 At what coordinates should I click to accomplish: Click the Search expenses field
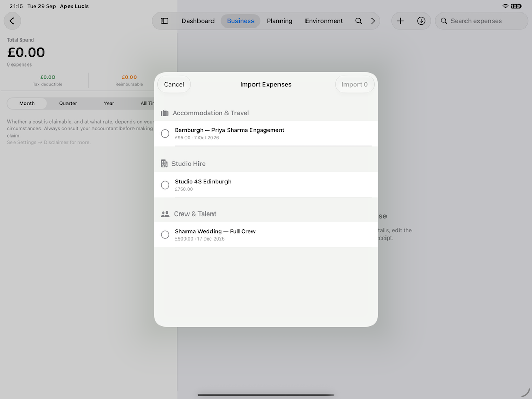point(482,21)
